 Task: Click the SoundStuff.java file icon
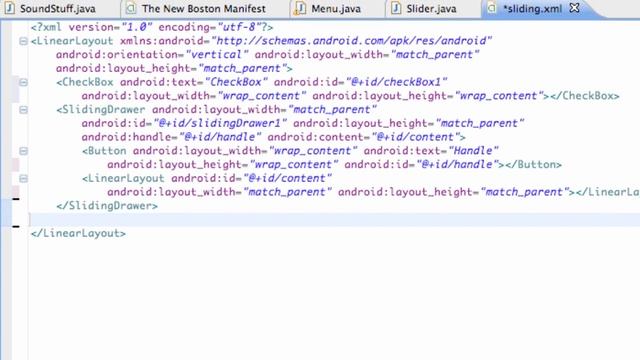[9, 9]
